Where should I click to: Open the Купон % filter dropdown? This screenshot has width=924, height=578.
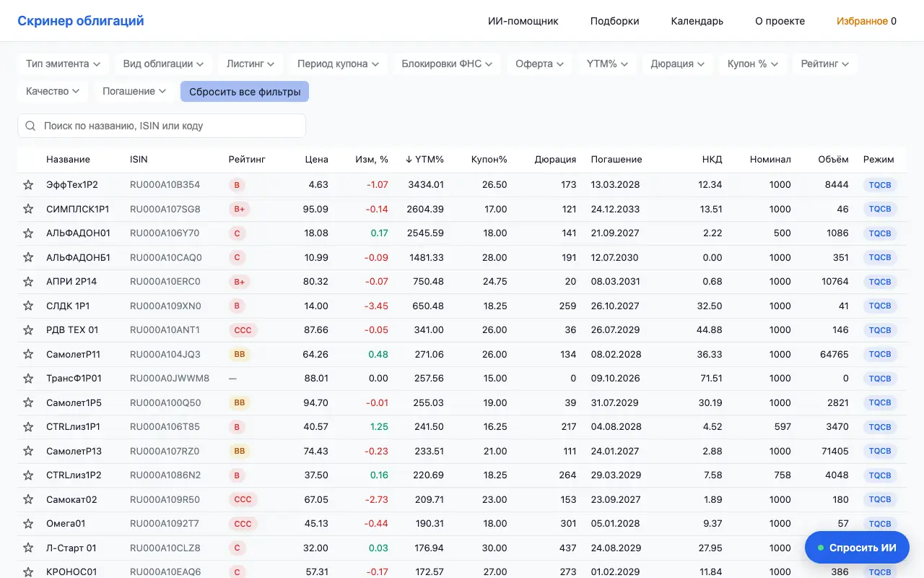pos(753,64)
